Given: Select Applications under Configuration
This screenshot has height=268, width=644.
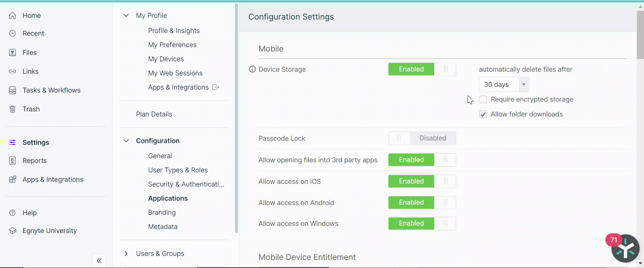Looking at the screenshot, I should [168, 198].
